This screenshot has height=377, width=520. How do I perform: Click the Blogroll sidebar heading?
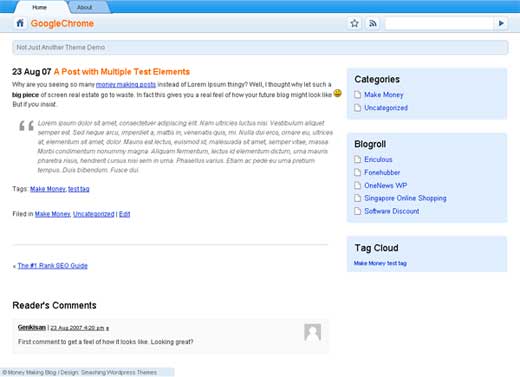coord(370,144)
